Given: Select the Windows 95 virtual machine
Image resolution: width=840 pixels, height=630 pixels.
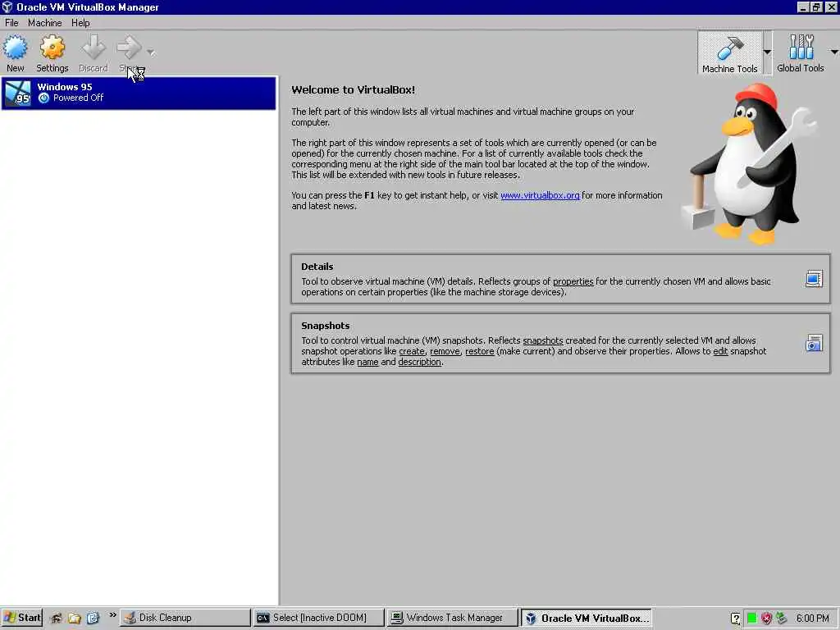Looking at the screenshot, I should pyautogui.click(x=139, y=94).
